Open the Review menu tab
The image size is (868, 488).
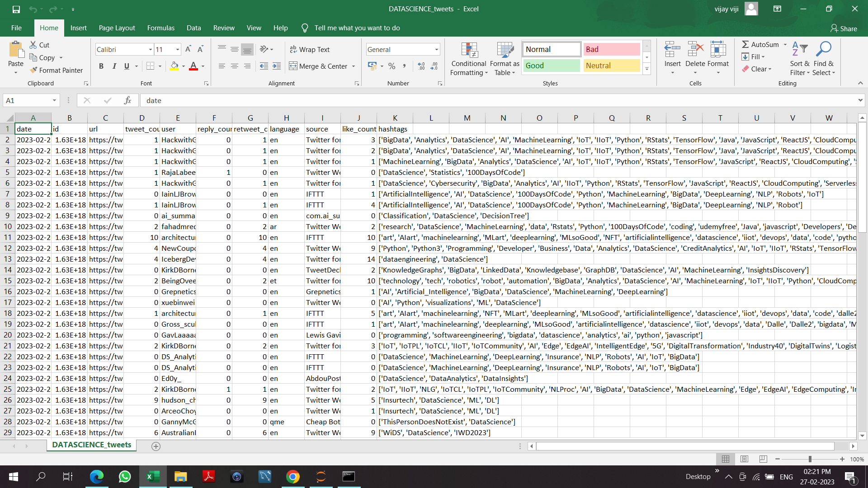point(223,28)
